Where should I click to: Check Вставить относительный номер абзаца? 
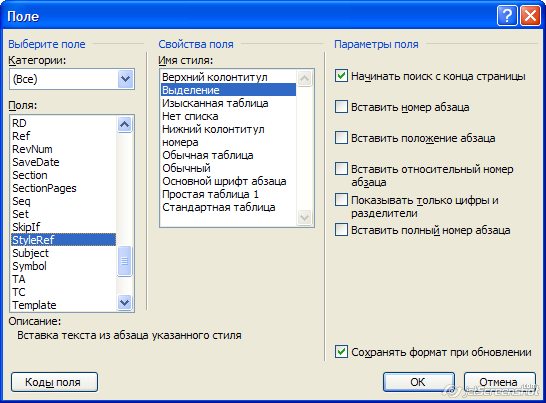point(341,169)
